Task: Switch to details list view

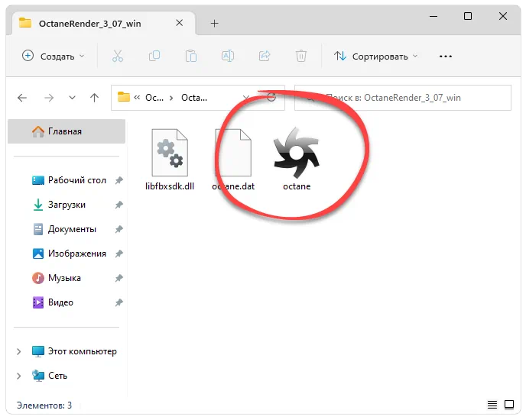Action: 492,405
